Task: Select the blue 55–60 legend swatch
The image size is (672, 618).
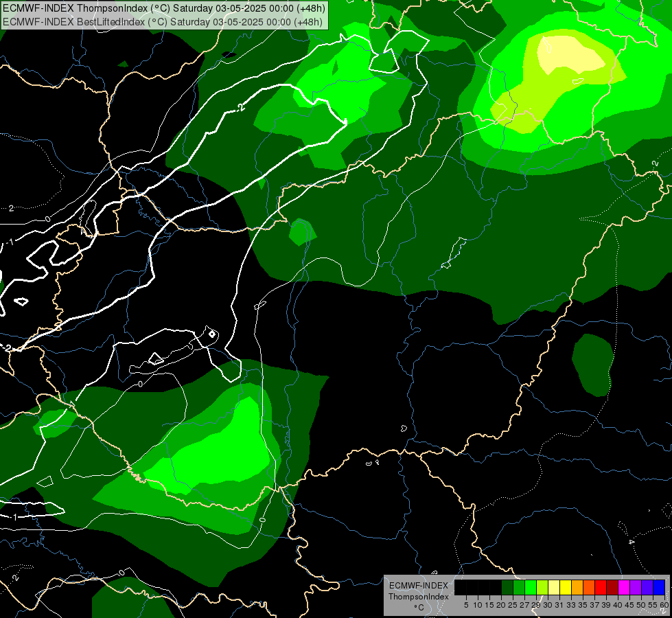Action: 659,587
